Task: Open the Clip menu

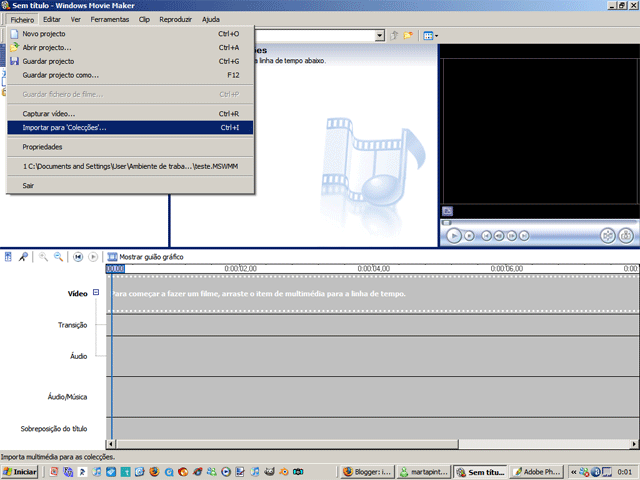Action: point(144,19)
